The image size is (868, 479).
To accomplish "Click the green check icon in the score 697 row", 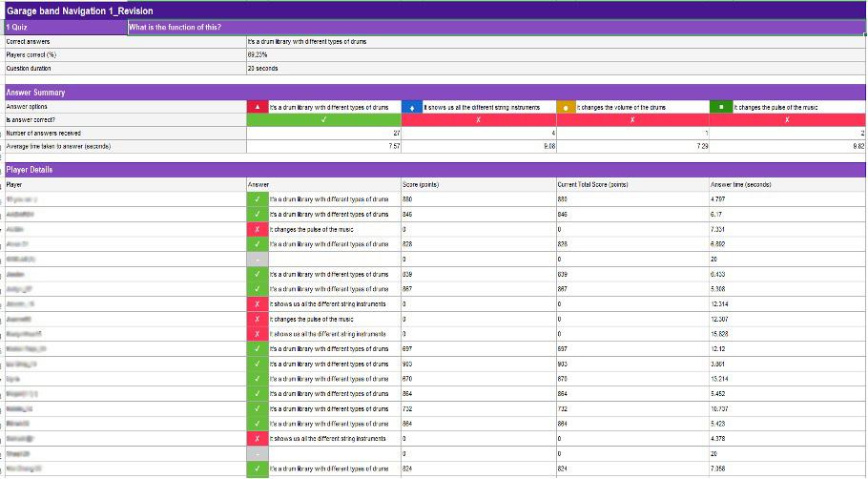I will click(x=258, y=349).
